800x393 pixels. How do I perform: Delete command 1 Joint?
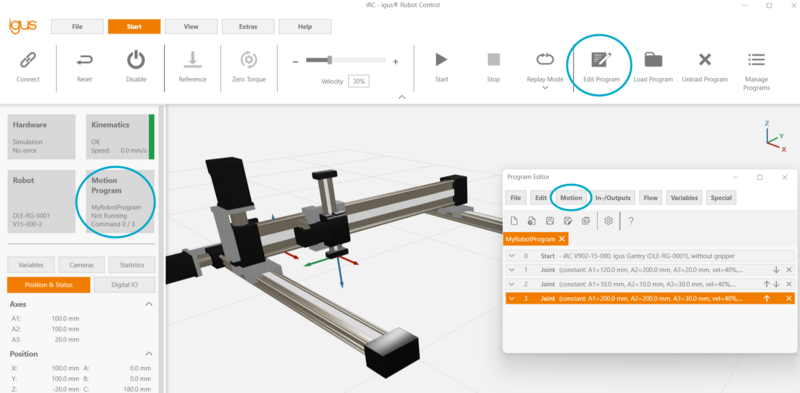coord(789,270)
